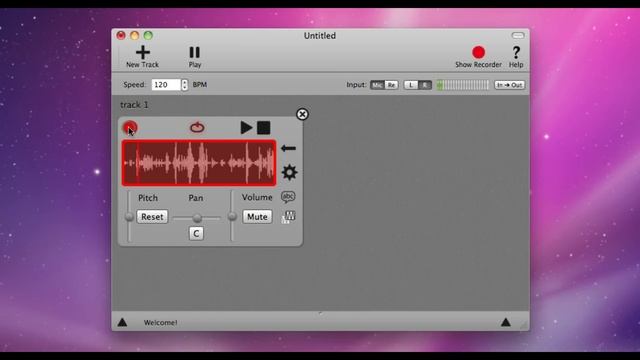Image resolution: width=640 pixels, height=360 pixels.
Task: Toggle the R input channel
Action: pos(424,85)
